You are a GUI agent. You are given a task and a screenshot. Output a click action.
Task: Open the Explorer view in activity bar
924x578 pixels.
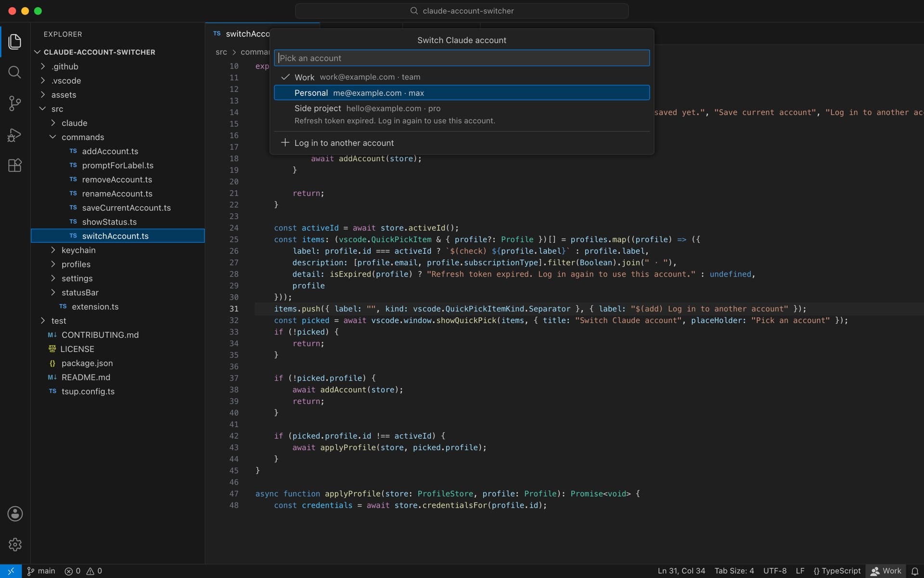(15, 41)
